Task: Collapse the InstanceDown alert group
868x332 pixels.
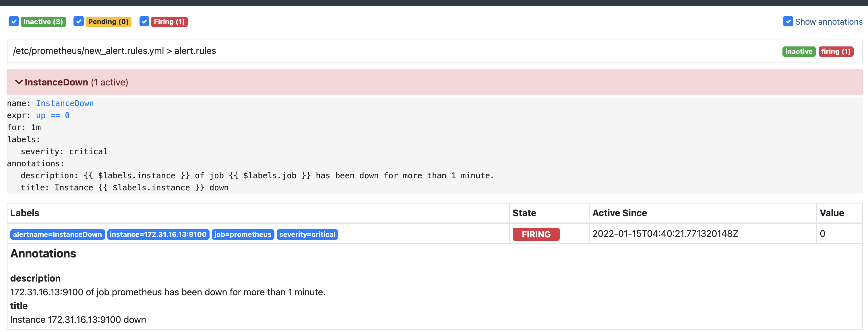Action: [x=56, y=82]
